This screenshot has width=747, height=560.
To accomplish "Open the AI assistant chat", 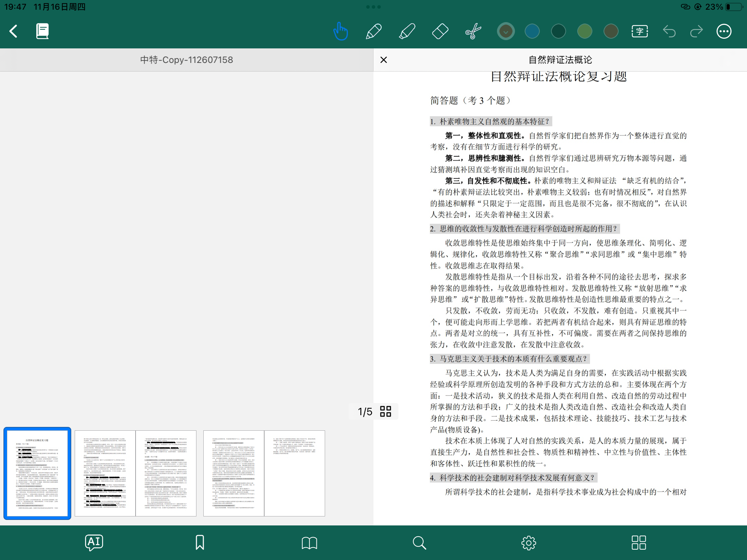I will (94, 542).
